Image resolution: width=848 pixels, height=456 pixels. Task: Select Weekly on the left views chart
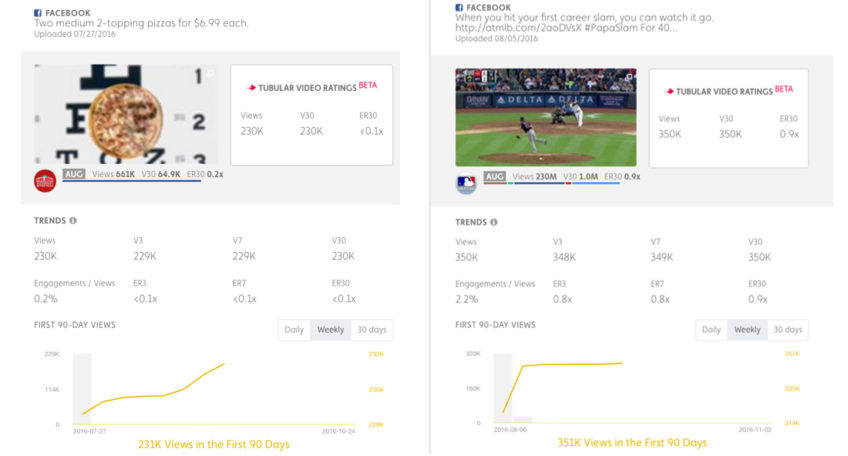pyautogui.click(x=330, y=330)
